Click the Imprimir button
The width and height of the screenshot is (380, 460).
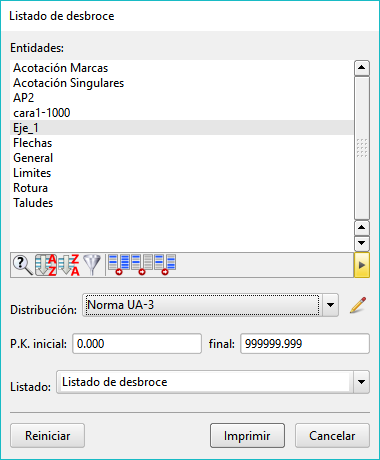(x=247, y=436)
